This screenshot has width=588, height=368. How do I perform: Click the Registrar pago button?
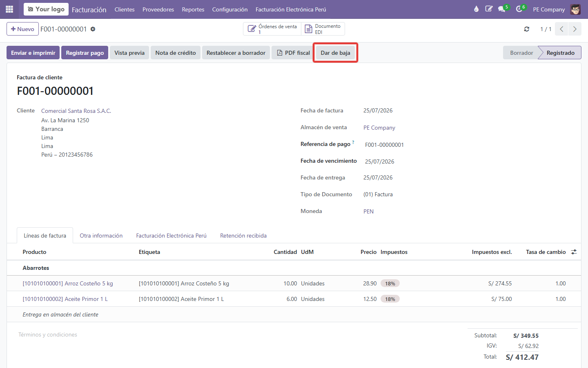coord(85,53)
